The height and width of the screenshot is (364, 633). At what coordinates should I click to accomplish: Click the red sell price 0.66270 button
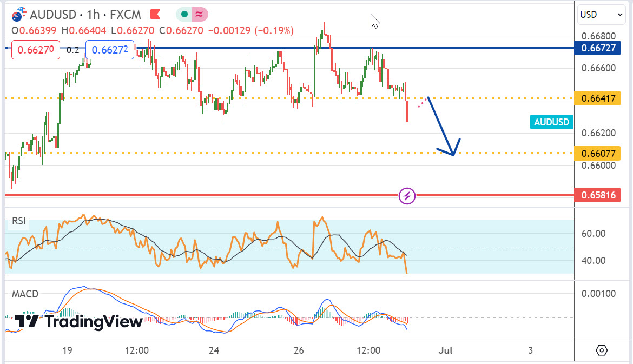pyautogui.click(x=35, y=50)
